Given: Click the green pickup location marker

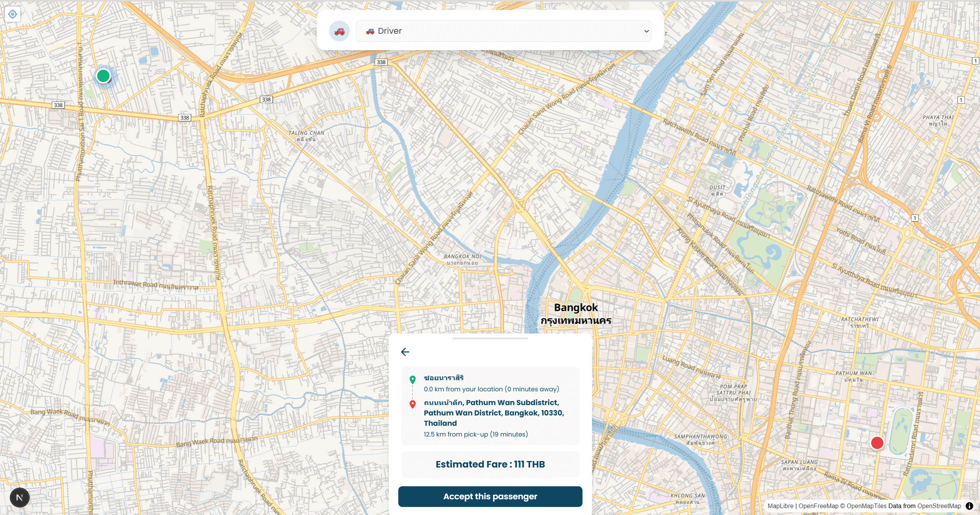Looking at the screenshot, I should pyautogui.click(x=103, y=76).
